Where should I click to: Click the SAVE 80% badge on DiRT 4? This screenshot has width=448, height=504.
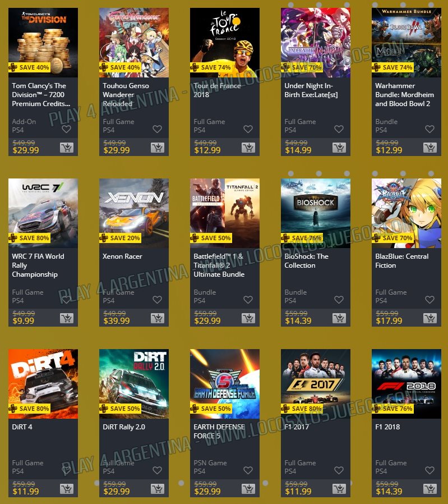30,409
